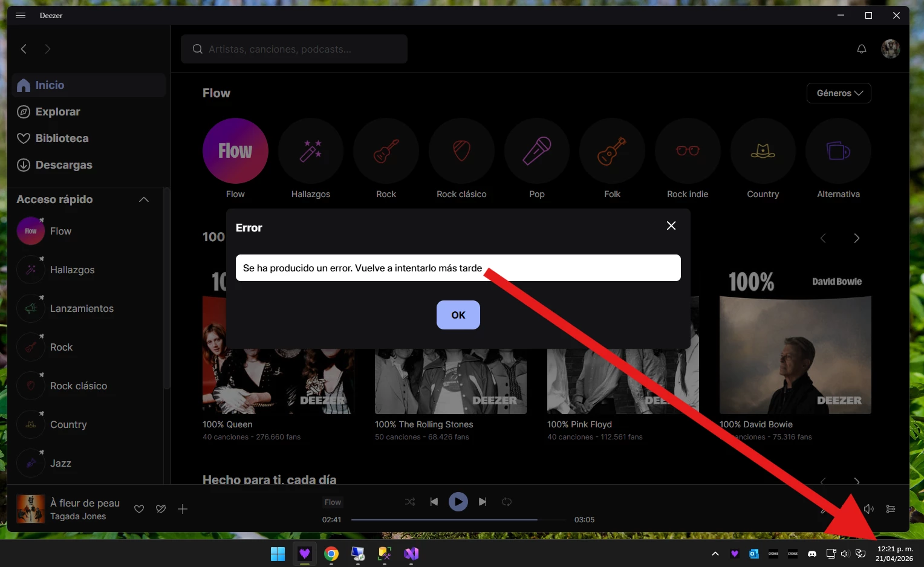The height and width of the screenshot is (567, 924).
Task: Launch Google Chrome from the taskbar
Action: click(331, 554)
